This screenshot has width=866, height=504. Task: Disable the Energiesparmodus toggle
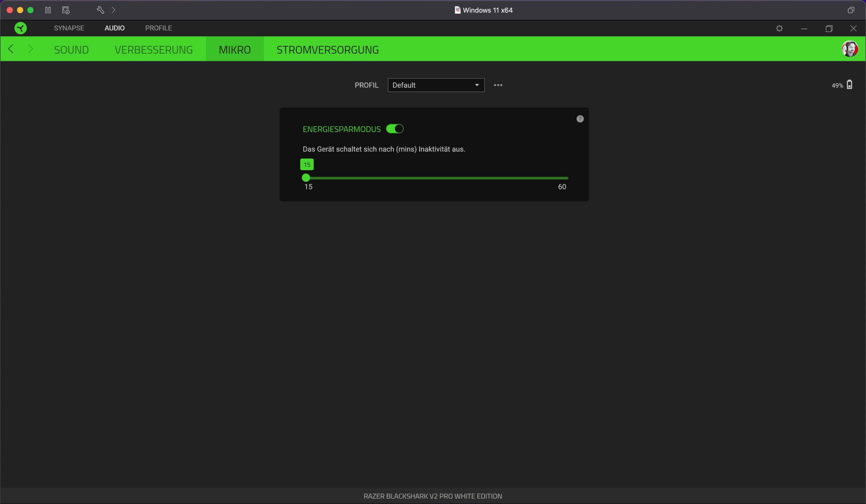394,129
